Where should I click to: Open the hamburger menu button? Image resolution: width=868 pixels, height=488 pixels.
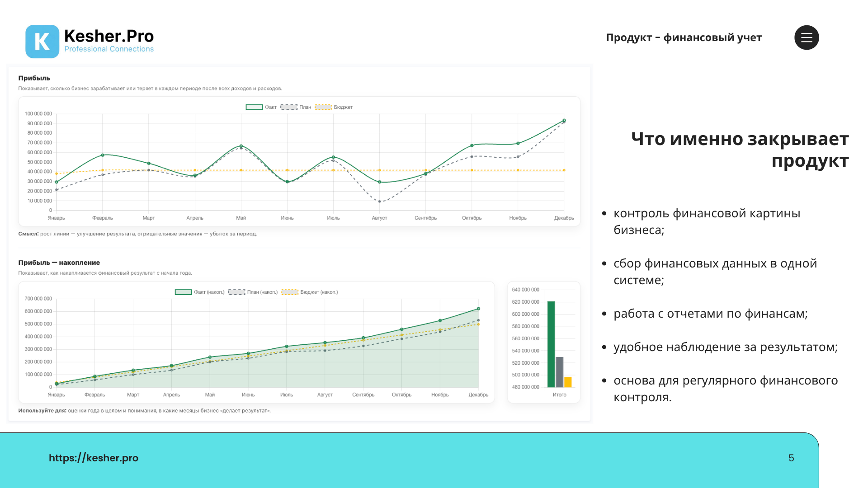click(807, 38)
